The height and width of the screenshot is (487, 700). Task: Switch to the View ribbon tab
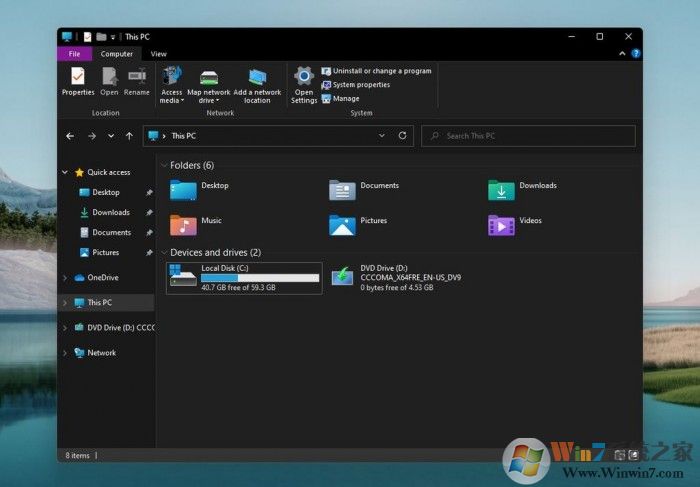[158, 54]
